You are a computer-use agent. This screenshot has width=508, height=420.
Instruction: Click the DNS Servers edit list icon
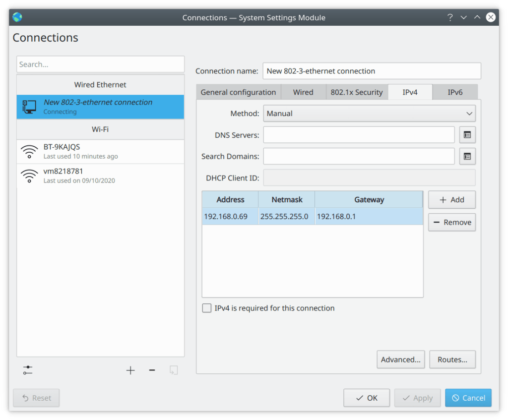tap(467, 135)
